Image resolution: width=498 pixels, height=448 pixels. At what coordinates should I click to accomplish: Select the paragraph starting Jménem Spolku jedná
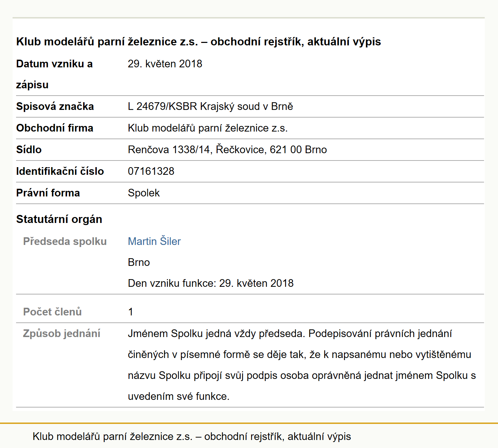tap(302, 365)
